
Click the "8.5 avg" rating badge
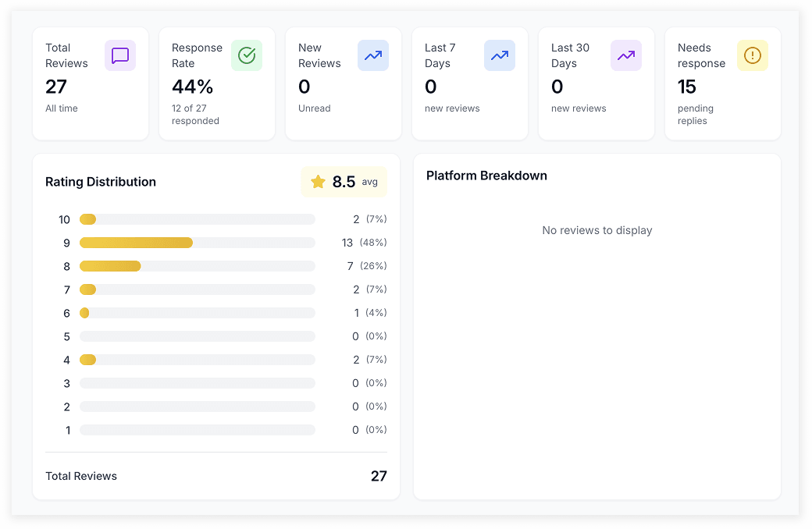tap(344, 182)
